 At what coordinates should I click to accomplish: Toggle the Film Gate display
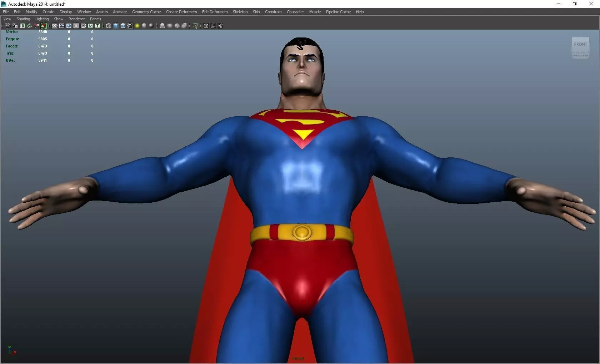62,26
